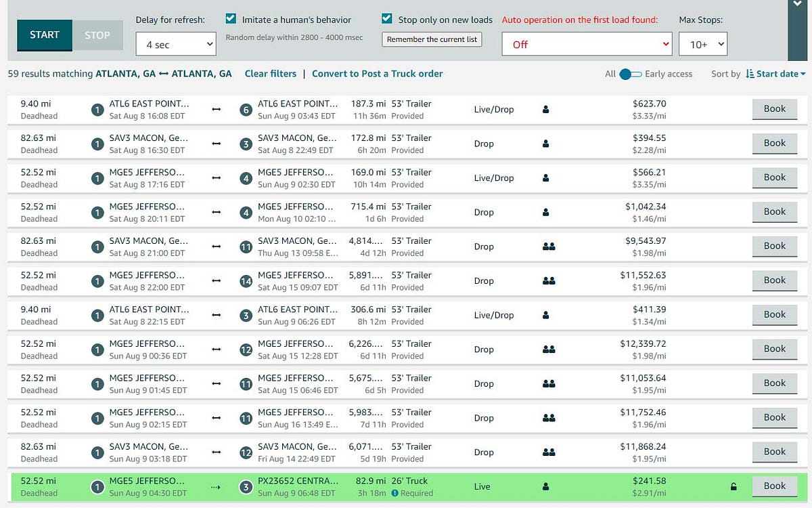Click the one-way arrow on the green highlighted row

tap(216, 486)
